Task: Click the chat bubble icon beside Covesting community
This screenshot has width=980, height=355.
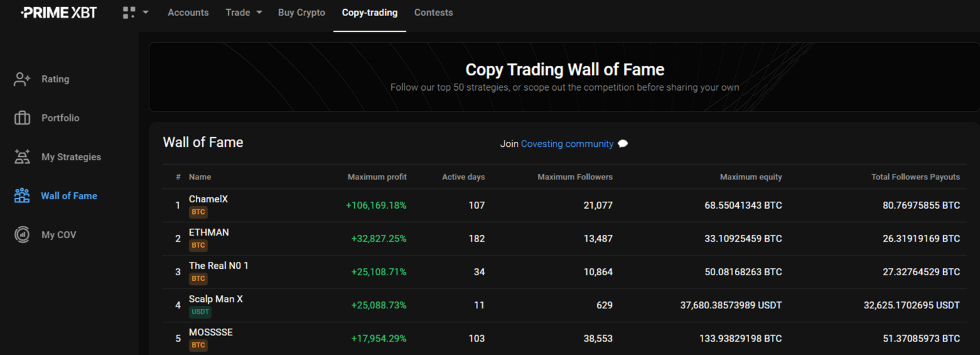Action: click(623, 144)
